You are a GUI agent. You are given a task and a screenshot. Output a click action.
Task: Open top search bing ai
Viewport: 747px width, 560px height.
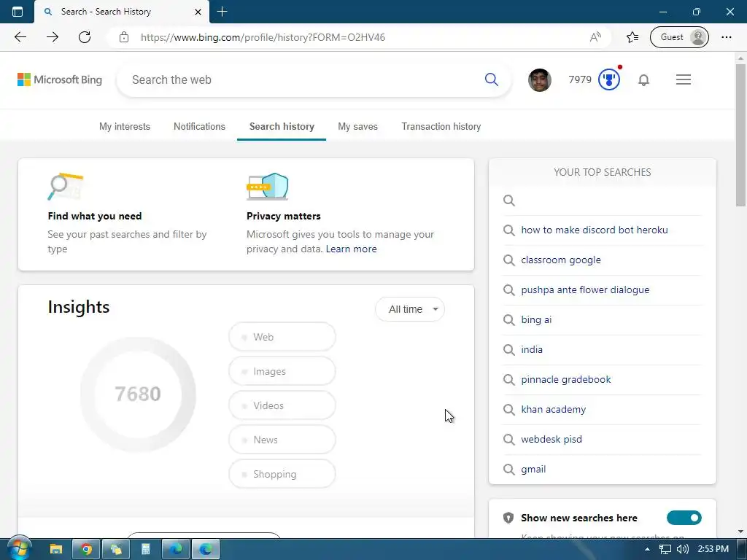point(536,320)
